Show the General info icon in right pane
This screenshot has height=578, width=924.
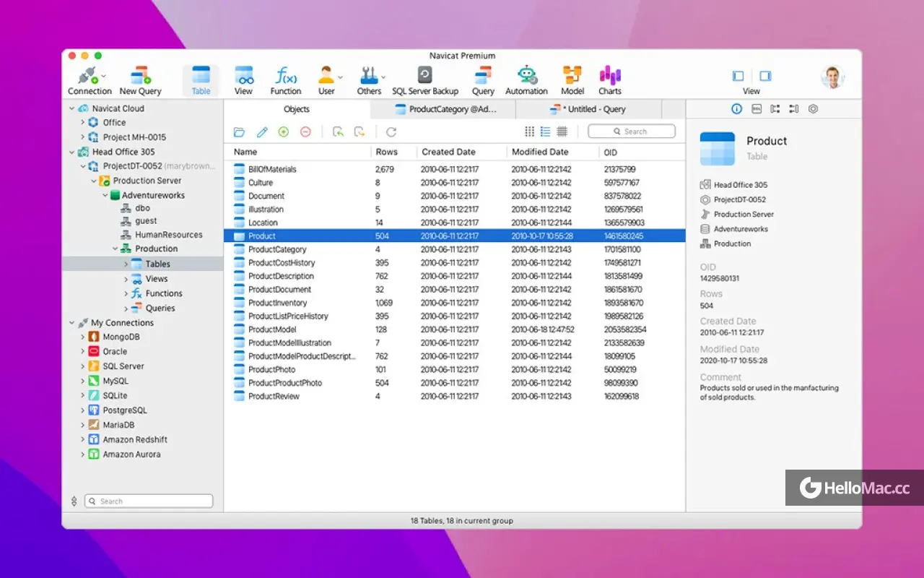(x=737, y=109)
